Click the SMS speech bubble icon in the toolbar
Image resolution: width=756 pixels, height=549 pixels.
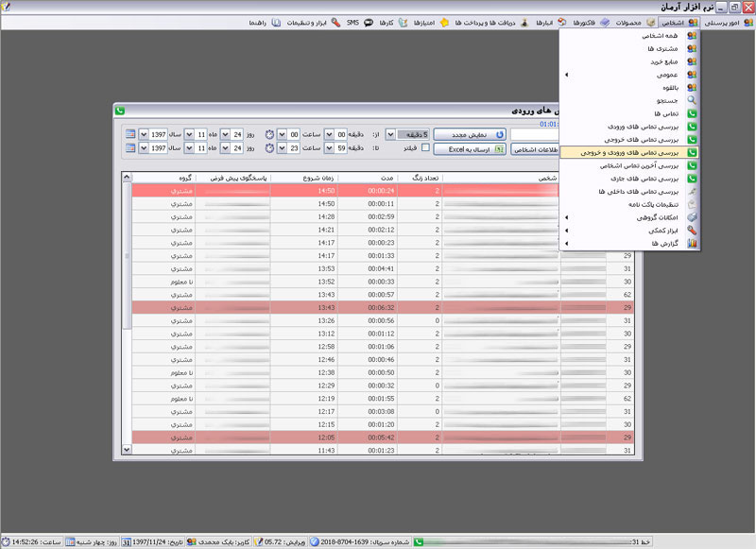[x=369, y=23]
